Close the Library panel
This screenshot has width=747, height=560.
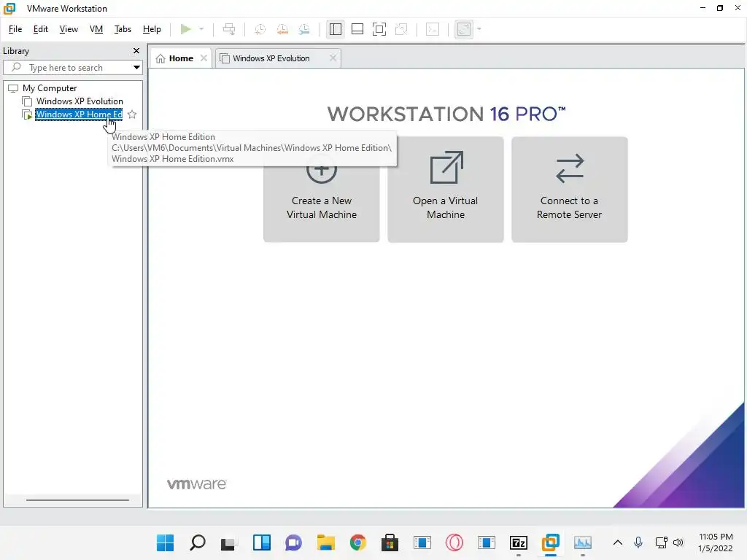[x=136, y=51]
